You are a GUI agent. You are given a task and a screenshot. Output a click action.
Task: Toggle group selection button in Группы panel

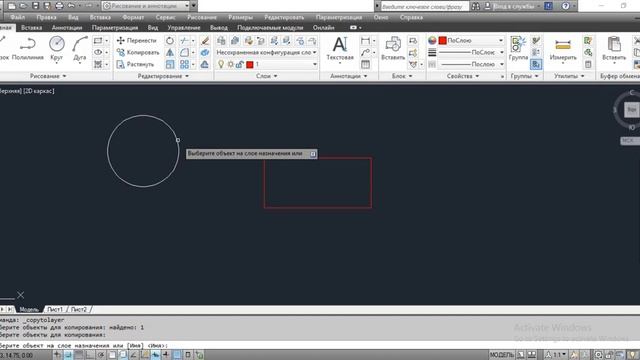[x=536, y=64]
